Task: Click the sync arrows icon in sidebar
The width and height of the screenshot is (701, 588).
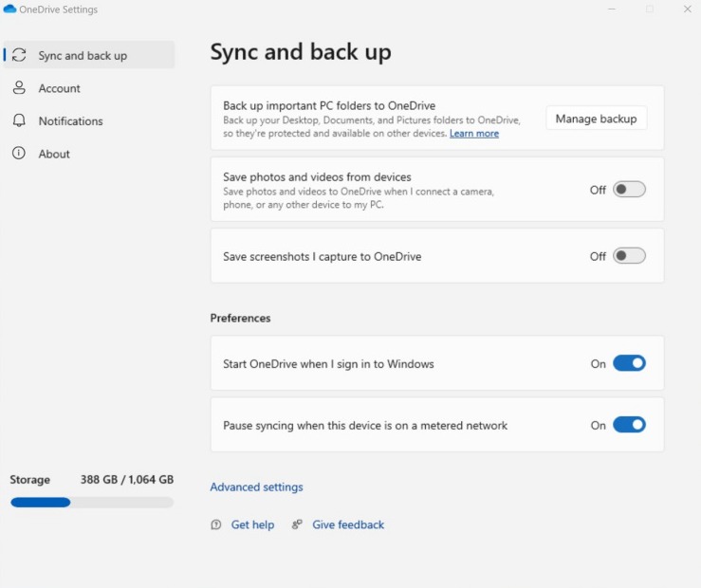Action: (x=19, y=55)
